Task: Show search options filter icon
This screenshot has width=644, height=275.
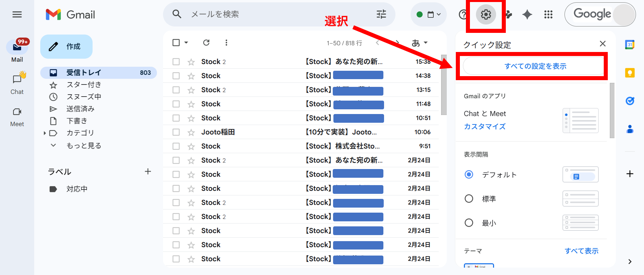Action: pos(381,14)
